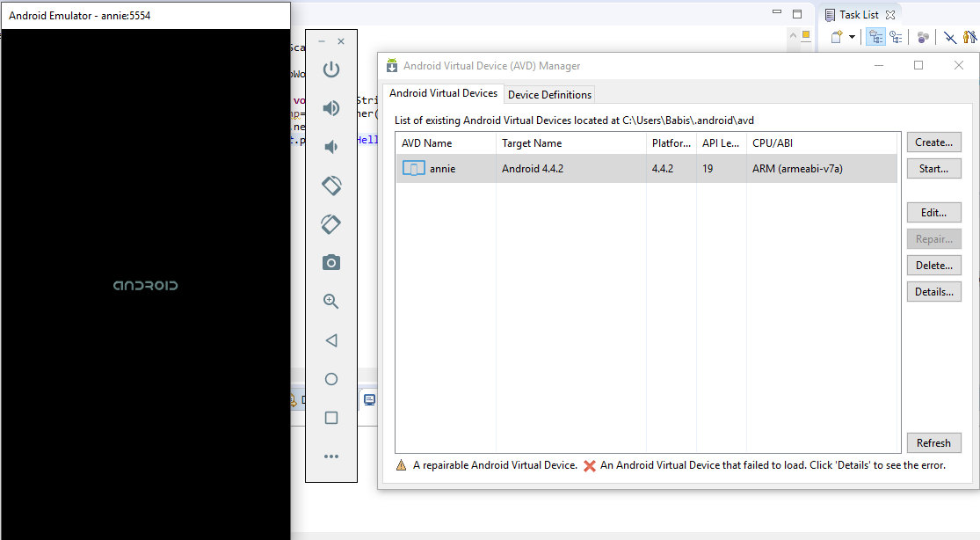The image size is (980, 540).
Task: Click the emulator power button icon
Action: (x=331, y=69)
